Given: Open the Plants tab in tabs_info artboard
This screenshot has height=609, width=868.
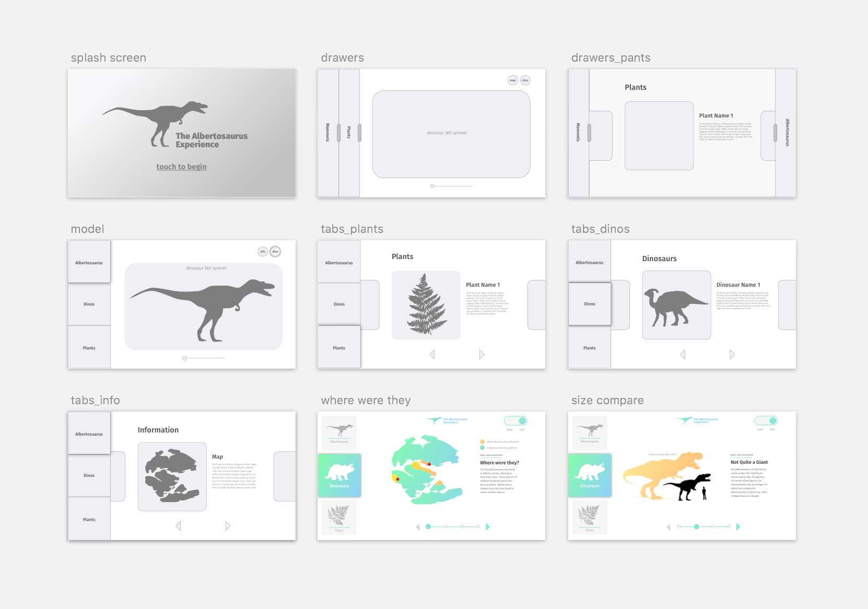Looking at the screenshot, I should (x=89, y=519).
